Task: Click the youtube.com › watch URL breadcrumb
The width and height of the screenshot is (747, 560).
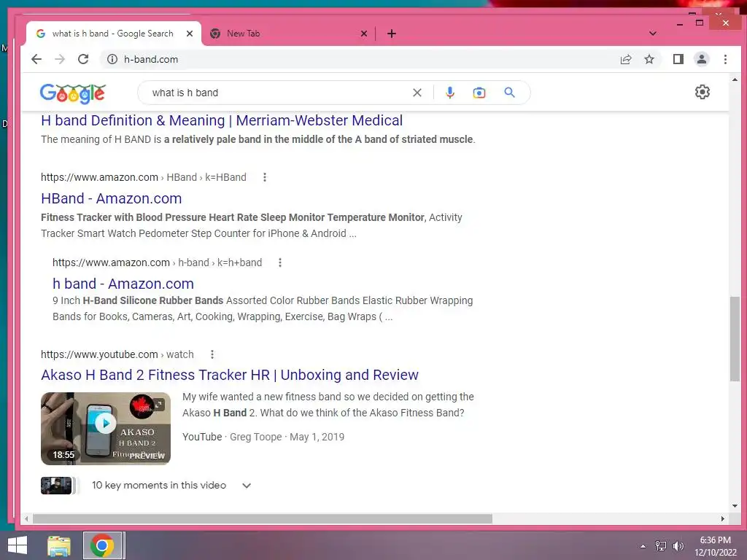Action: coord(117,354)
